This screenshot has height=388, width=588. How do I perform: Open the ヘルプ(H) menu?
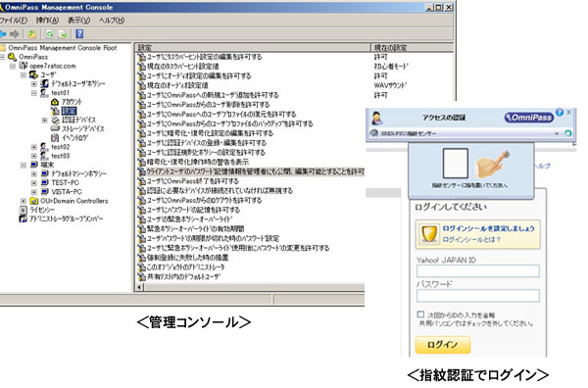(x=112, y=21)
